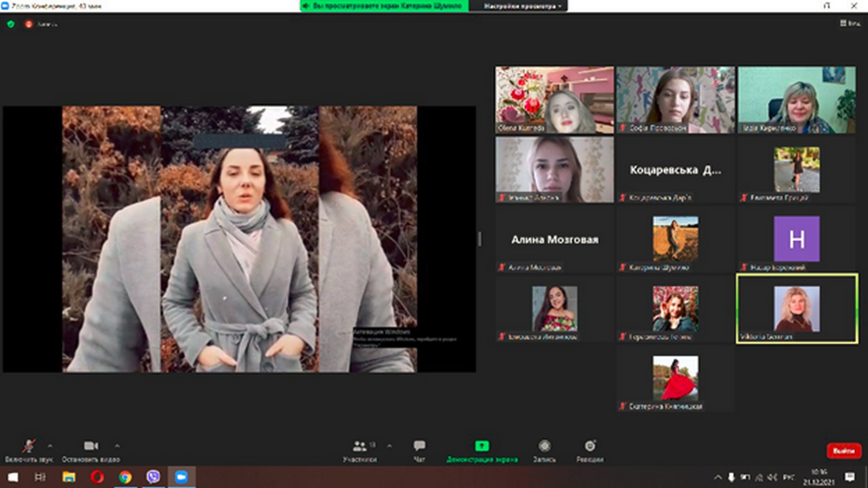Unmute the microphone in Zoom toolbar
This screenshot has width=868, height=488.
[28, 446]
